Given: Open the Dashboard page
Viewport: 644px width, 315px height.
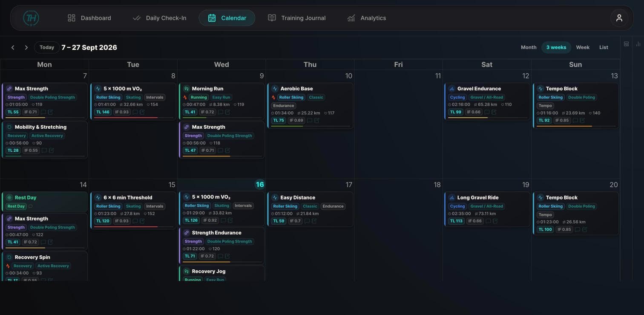Looking at the screenshot, I should (89, 18).
